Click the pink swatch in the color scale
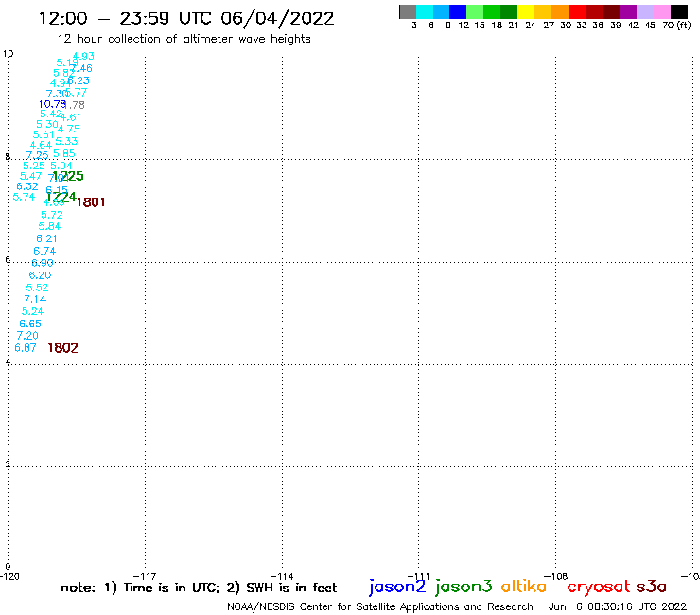The height and width of the screenshot is (615, 700). 662,11
